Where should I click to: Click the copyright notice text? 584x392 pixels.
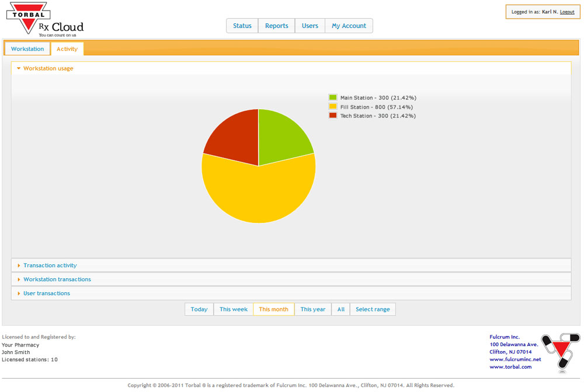pos(291,386)
